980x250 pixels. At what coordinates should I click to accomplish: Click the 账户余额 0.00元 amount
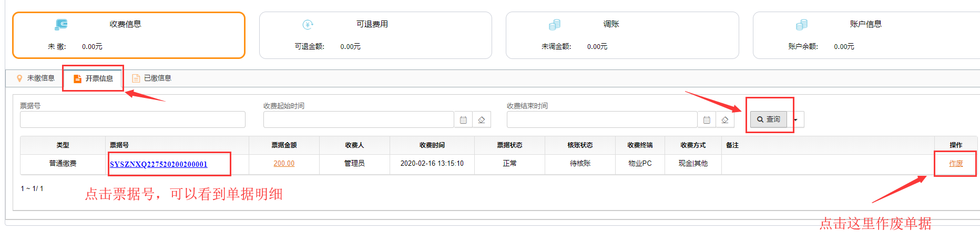click(x=844, y=47)
